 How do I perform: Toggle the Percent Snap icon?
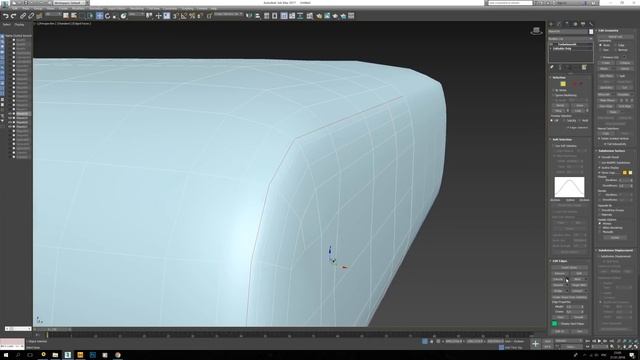click(192, 16)
